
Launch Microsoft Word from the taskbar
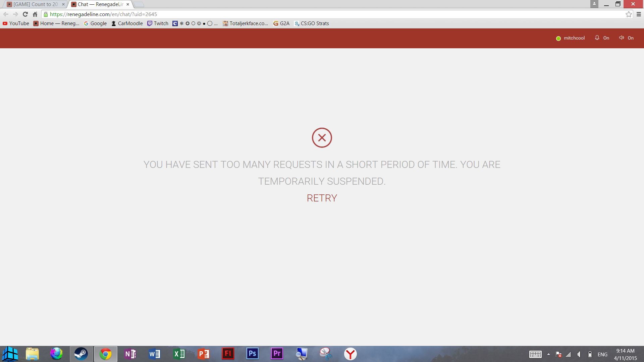[x=154, y=354]
